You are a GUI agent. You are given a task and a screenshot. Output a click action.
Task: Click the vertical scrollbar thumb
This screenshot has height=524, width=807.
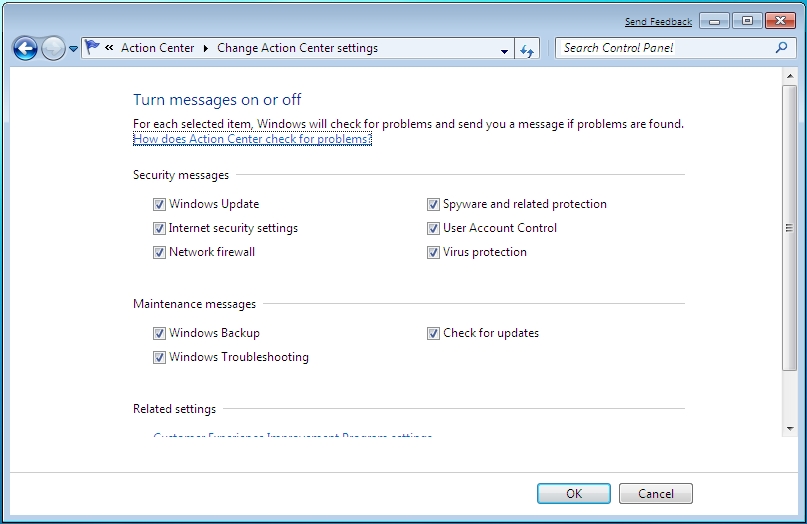790,228
